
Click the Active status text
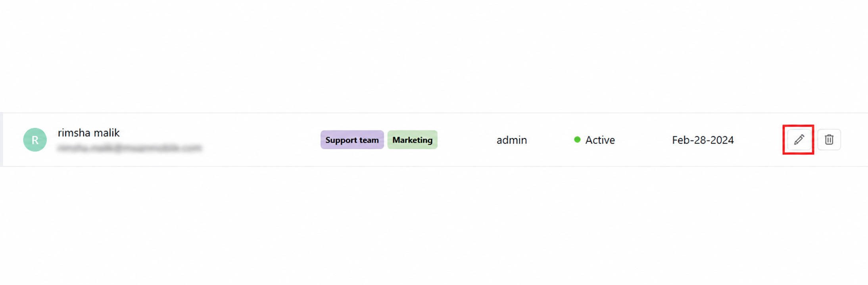coord(600,140)
